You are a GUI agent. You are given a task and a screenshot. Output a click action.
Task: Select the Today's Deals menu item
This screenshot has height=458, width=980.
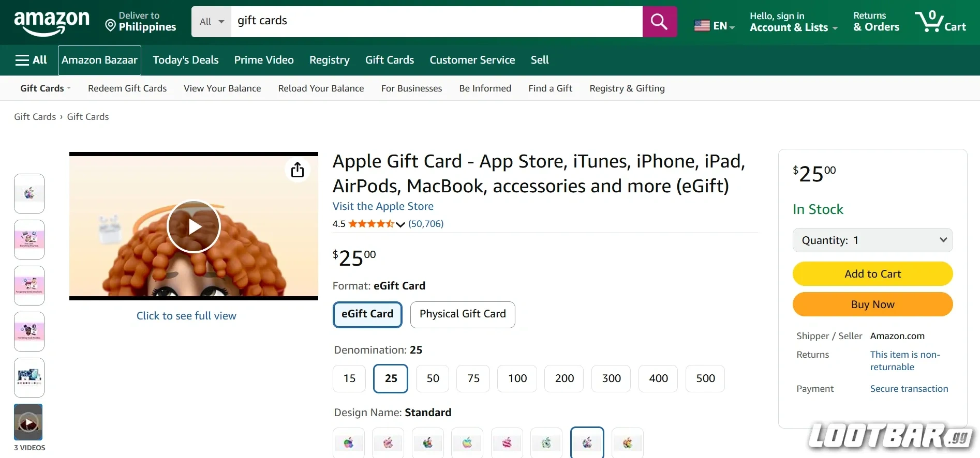click(185, 60)
